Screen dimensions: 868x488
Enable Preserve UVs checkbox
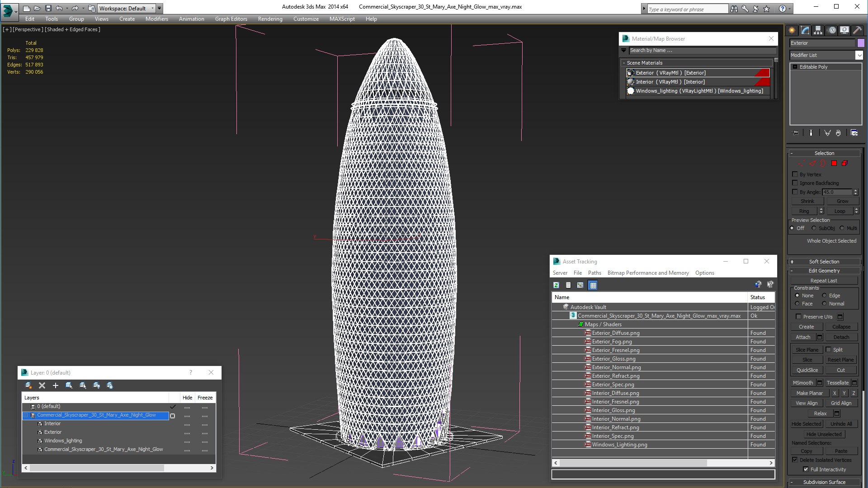(798, 317)
